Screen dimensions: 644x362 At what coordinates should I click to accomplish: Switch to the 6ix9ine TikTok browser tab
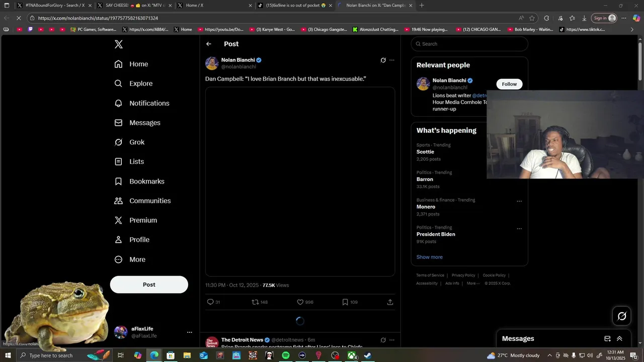pyautogui.click(x=295, y=6)
